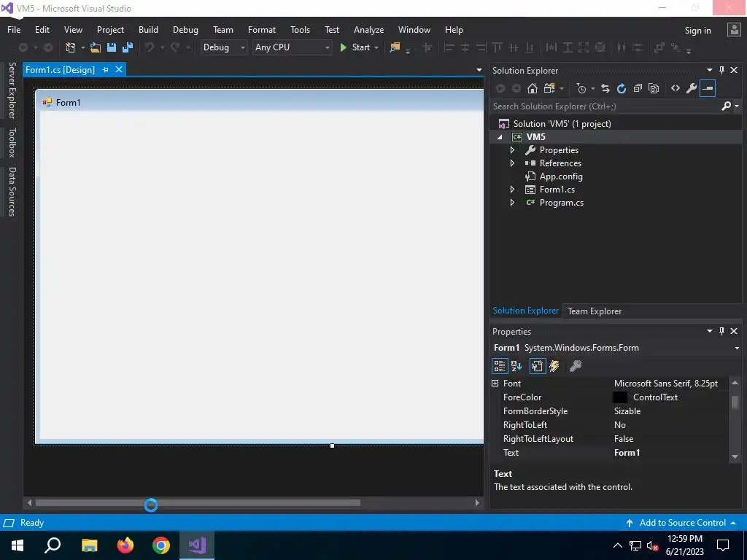Click the Pending Changes Filter clock icon

581,88
